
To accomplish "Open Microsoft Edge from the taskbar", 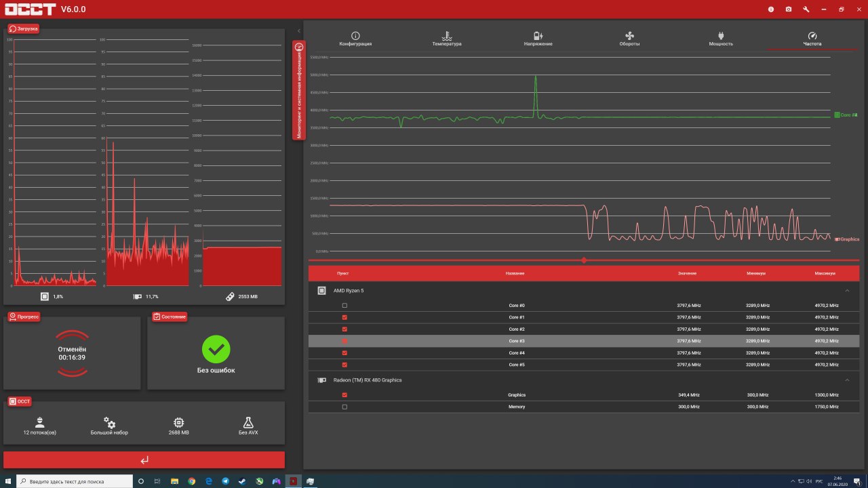I will click(209, 481).
